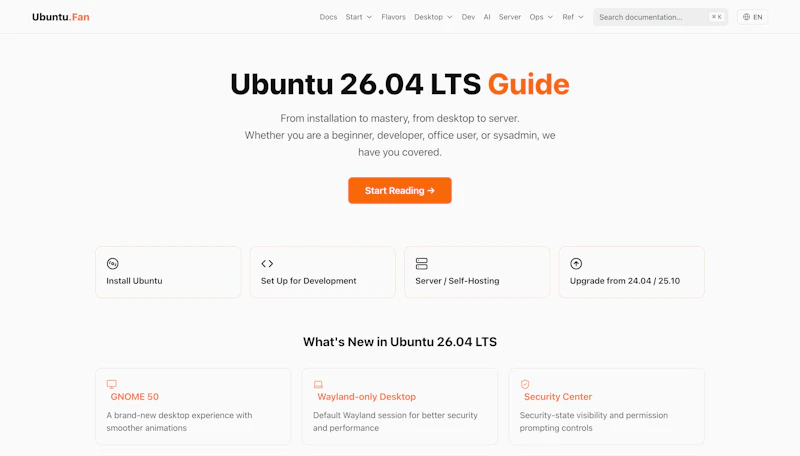Image resolution: width=800 pixels, height=456 pixels.
Task: Click the chevron beside Ops
Action: 550,17
